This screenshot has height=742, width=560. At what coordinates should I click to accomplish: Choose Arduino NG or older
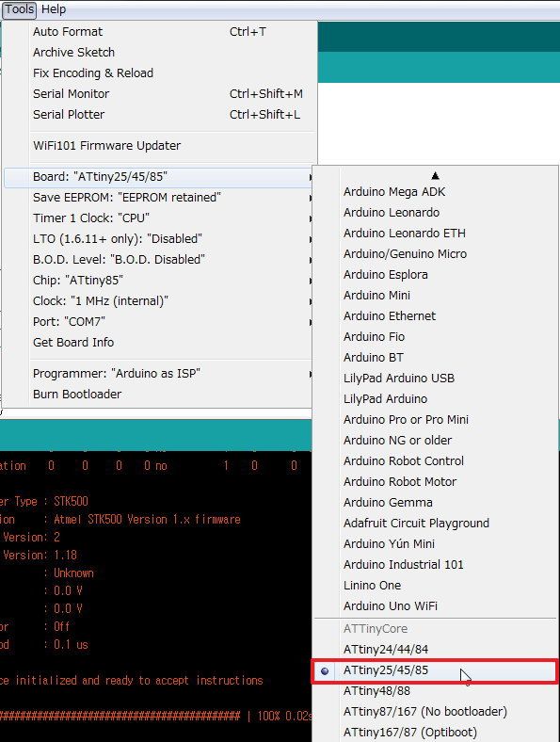pyautogui.click(x=436, y=441)
